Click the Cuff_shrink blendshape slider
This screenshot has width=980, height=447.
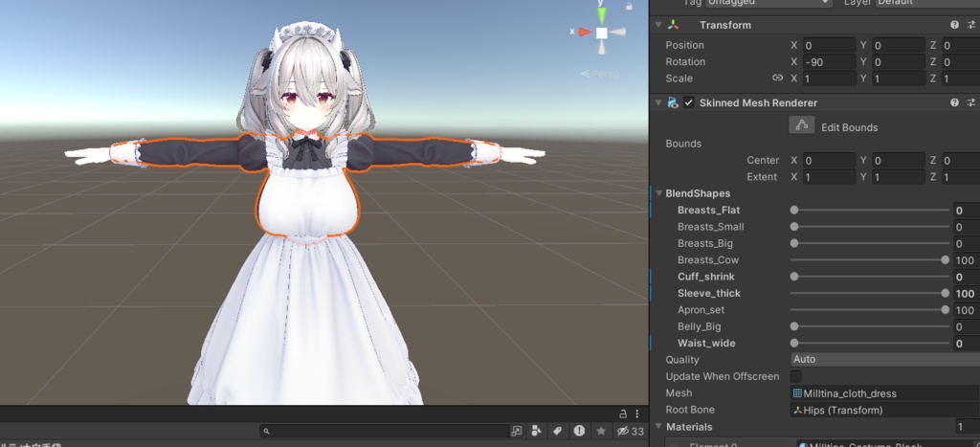pos(869,277)
